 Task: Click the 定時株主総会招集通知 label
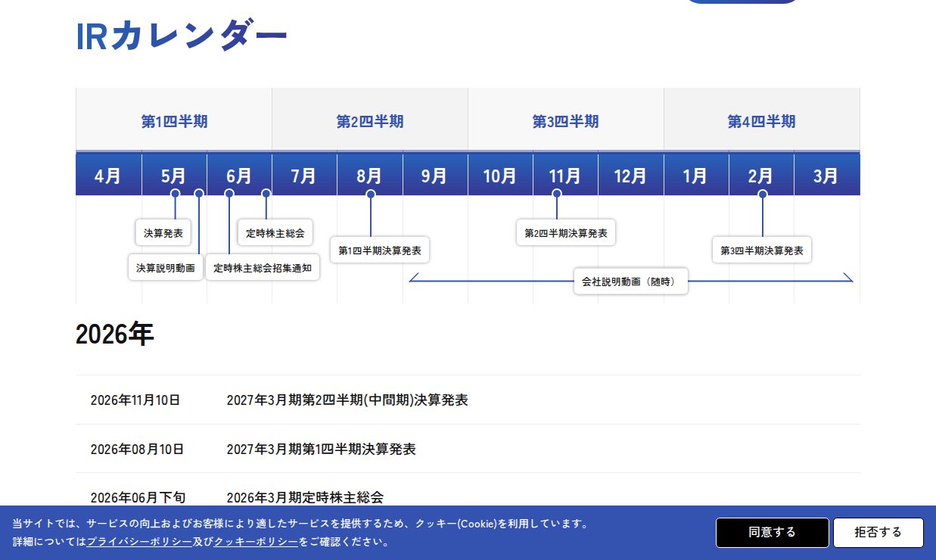[x=263, y=268]
